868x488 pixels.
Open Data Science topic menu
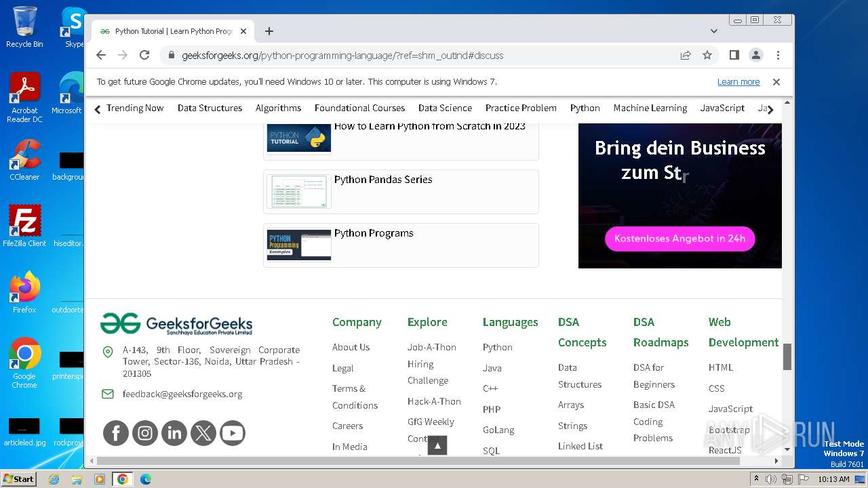tap(445, 108)
